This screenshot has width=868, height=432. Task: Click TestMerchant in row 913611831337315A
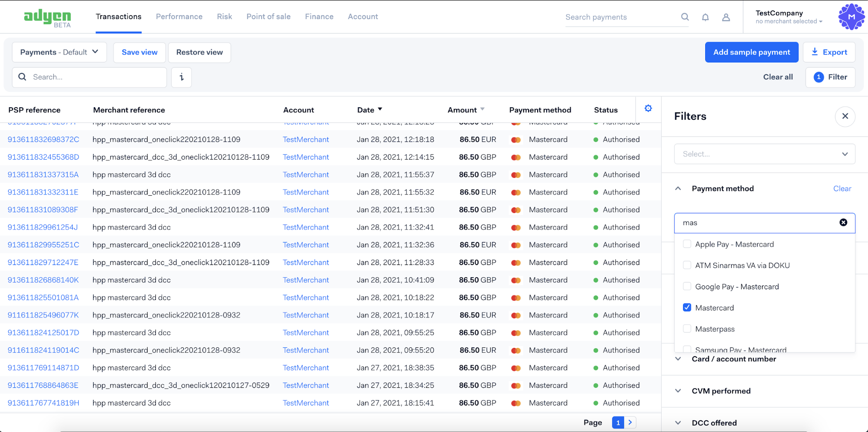306,175
